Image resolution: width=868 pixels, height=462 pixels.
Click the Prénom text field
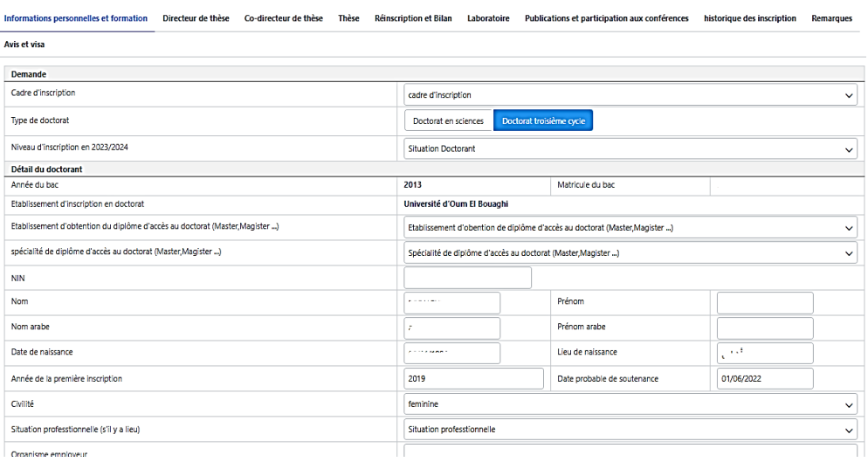tap(764, 302)
